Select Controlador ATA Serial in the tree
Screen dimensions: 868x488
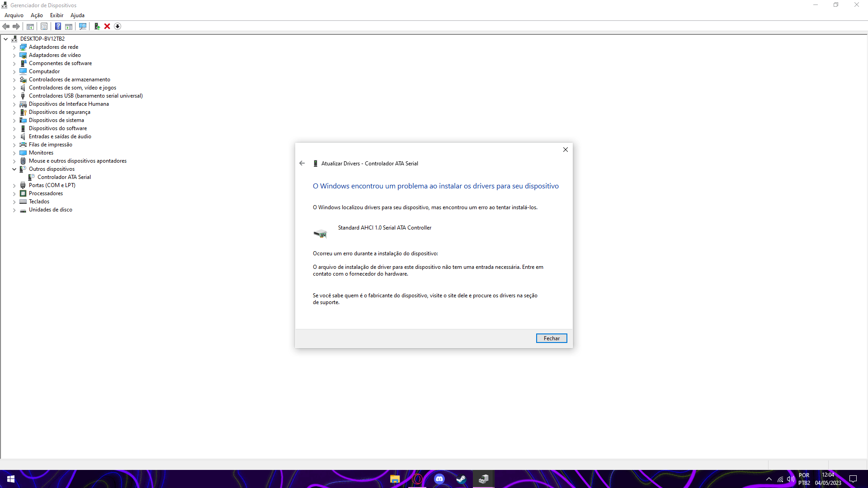tap(64, 177)
